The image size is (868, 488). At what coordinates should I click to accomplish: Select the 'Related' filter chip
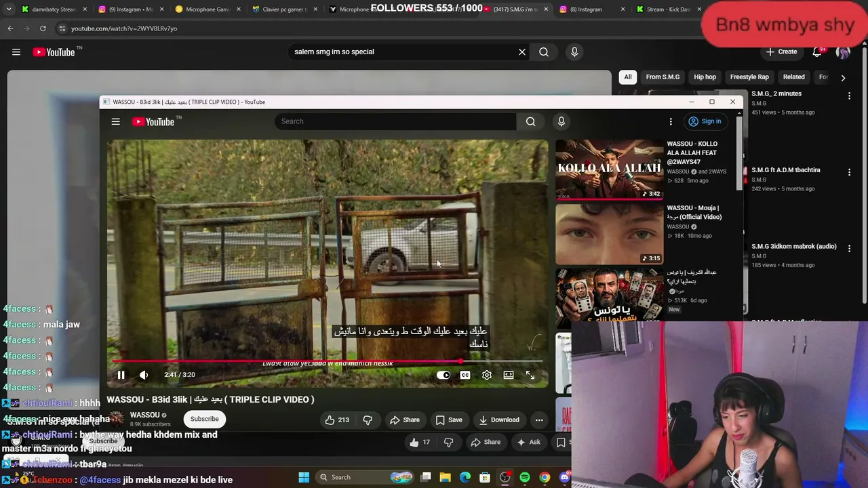[x=794, y=77]
